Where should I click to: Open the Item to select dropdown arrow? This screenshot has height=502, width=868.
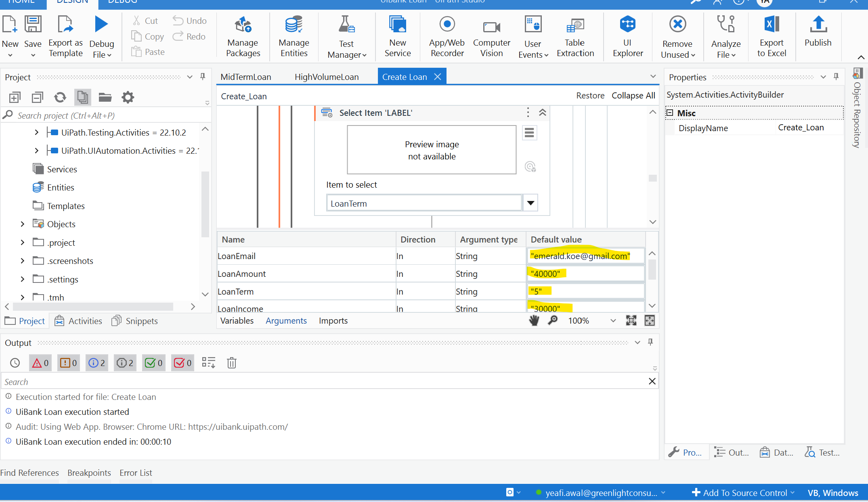pyautogui.click(x=530, y=203)
